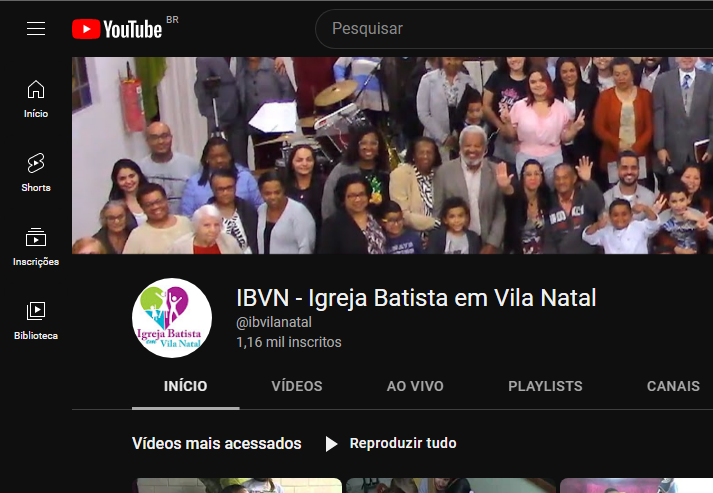The image size is (713, 493).
Task: Open Shorts from the sidebar
Action: click(x=36, y=173)
